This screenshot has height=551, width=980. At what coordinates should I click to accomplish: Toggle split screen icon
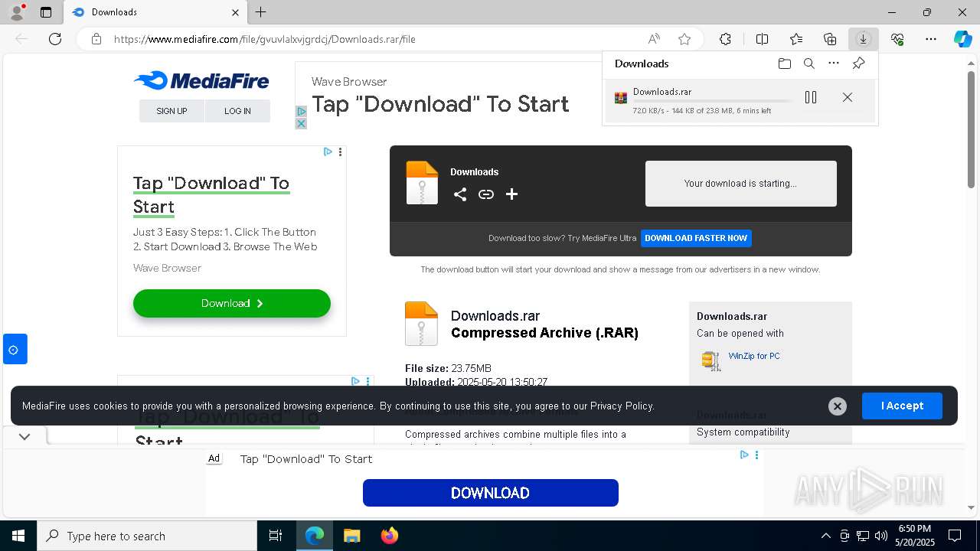(x=762, y=39)
